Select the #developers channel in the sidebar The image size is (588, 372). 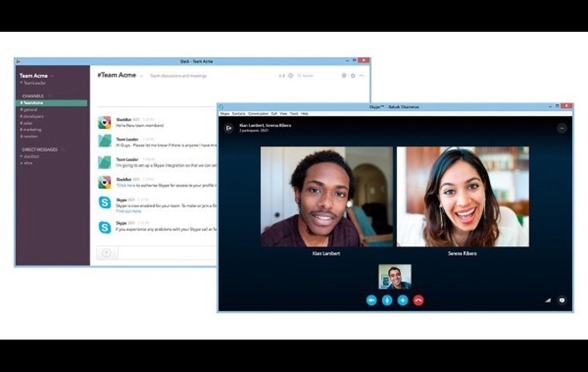tap(32, 116)
